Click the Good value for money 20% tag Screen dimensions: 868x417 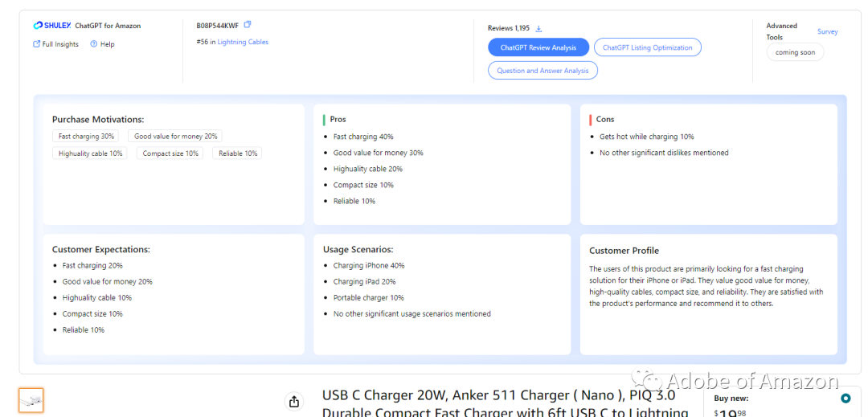tap(175, 136)
